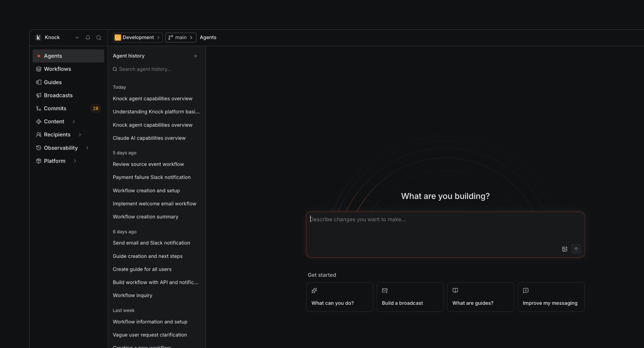Screen dimensions: 644x348
Task: Select the Agents breadcrumb item
Action: coord(208,37)
